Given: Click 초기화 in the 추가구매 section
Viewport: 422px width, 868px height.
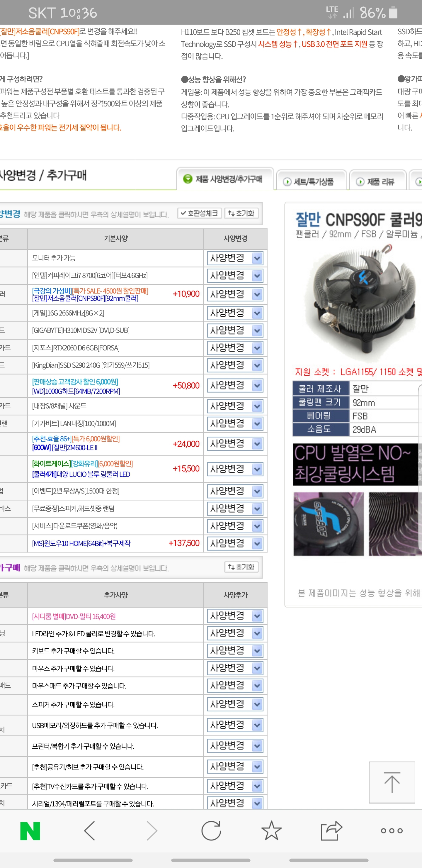Looking at the screenshot, I should [241, 567].
